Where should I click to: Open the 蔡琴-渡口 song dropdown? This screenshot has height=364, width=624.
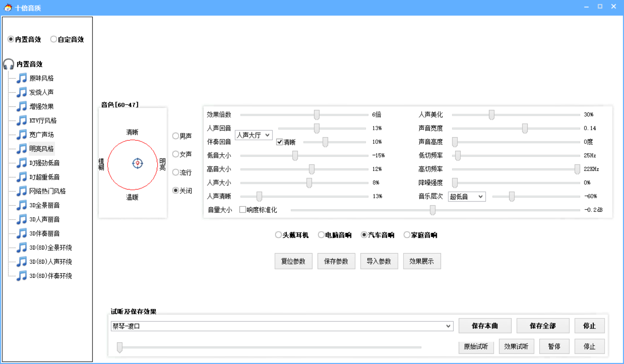(x=282, y=326)
